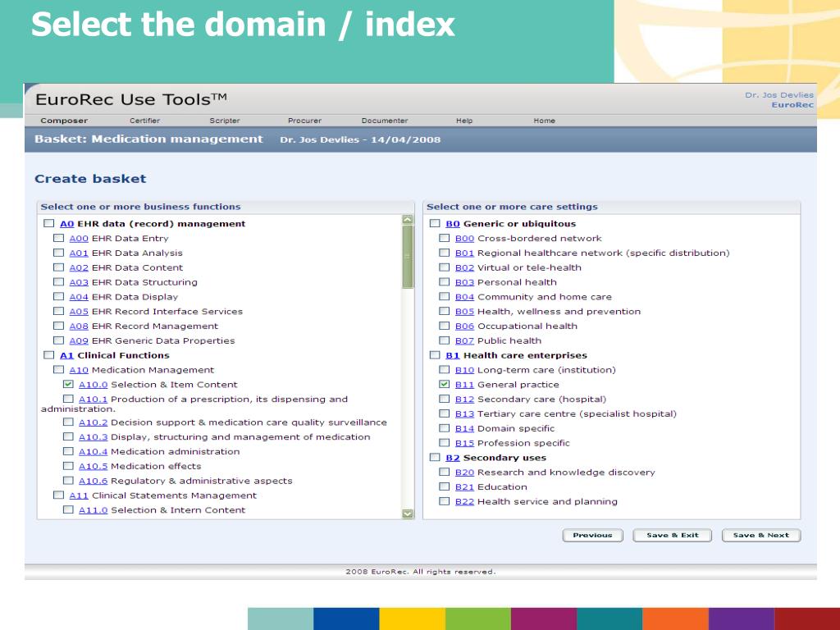Open the B22 Health service and planning link
This screenshot has height=630, width=840.
464,501
